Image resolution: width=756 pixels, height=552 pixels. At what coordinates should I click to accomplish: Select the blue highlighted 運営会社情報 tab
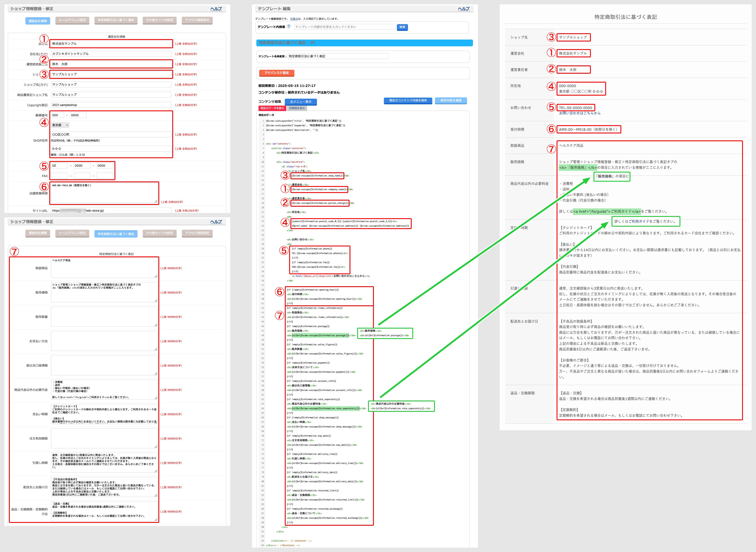coord(38,21)
